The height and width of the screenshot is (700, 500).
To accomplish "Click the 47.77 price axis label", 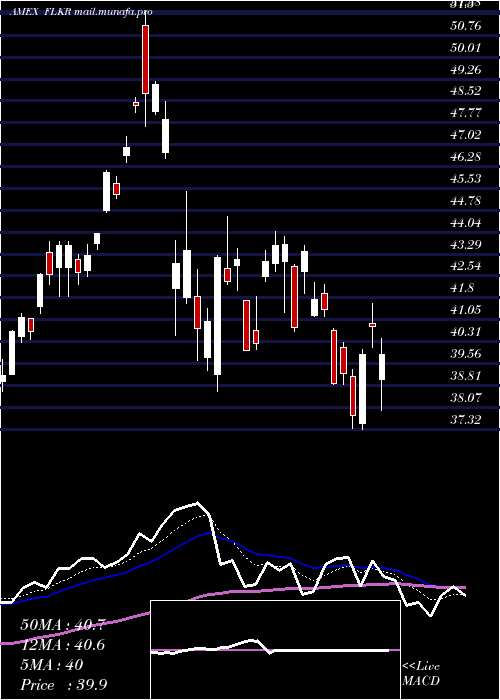I will pyautogui.click(x=466, y=113).
